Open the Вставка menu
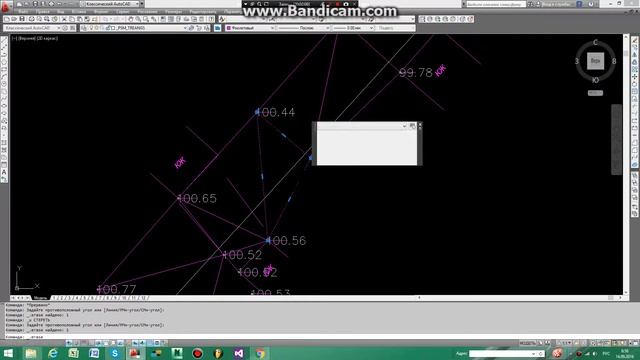Image resolution: width=640 pixels, height=360 pixels. pyautogui.click(x=79, y=12)
